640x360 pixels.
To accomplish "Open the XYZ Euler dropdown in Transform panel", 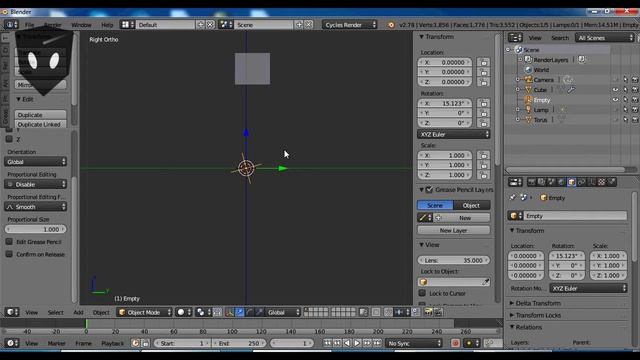I will [453, 134].
